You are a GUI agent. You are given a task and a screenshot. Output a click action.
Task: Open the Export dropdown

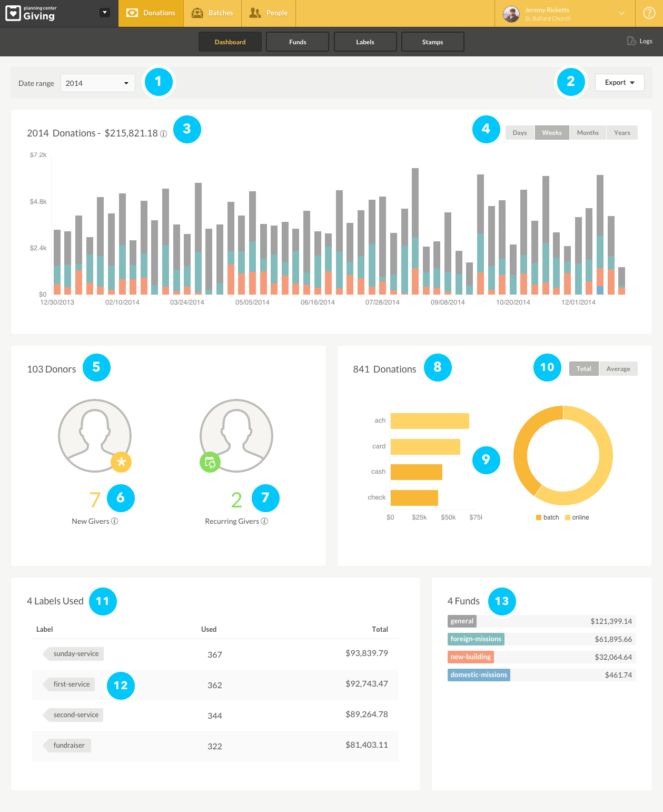tap(619, 82)
